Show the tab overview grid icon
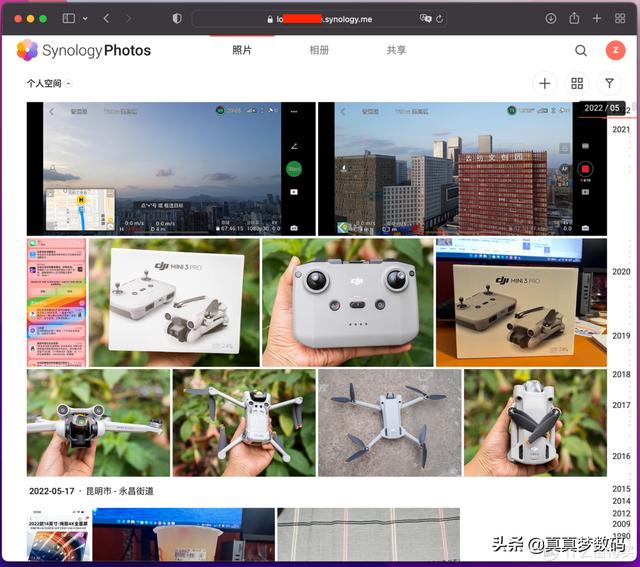This screenshot has width=640, height=567. tap(620, 18)
